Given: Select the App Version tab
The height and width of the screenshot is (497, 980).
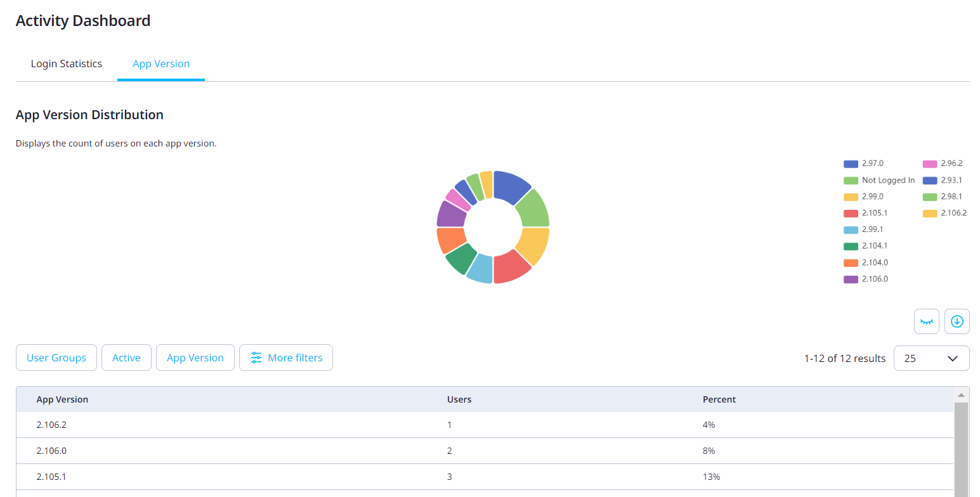Looking at the screenshot, I should click(160, 63).
